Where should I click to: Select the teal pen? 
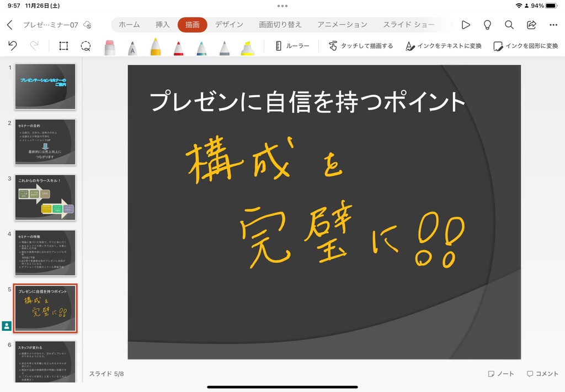click(x=201, y=48)
